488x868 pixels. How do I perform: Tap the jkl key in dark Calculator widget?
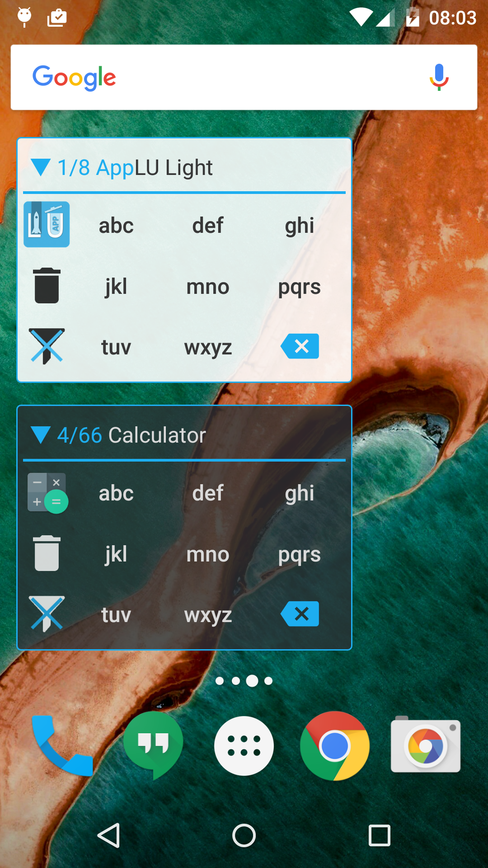pos(116,554)
